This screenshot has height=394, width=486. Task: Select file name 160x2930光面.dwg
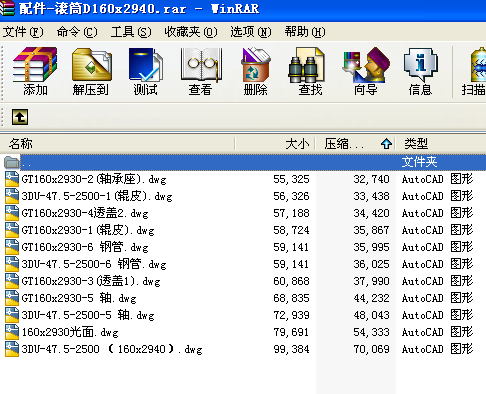70,332
